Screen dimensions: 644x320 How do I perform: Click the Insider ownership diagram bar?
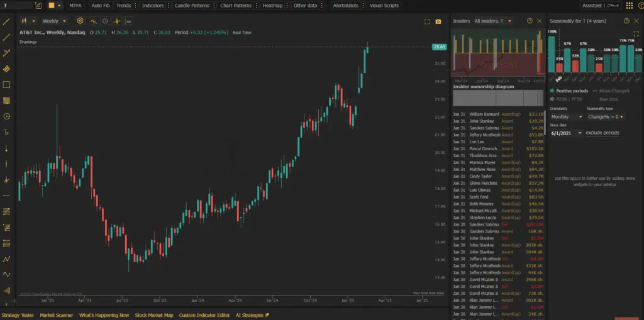click(498, 98)
